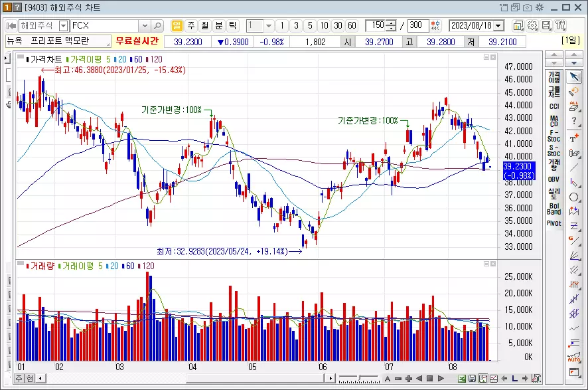Click the 300 total count input field
588x390 pixels.
tap(417, 25)
